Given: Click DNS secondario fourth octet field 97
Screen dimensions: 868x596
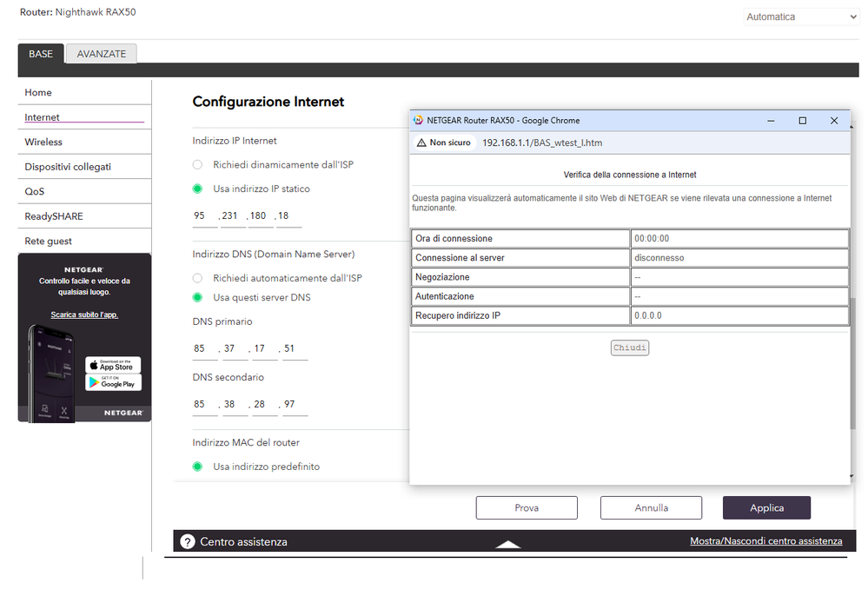Looking at the screenshot, I should pyautogui.click(x=295, y=405).
